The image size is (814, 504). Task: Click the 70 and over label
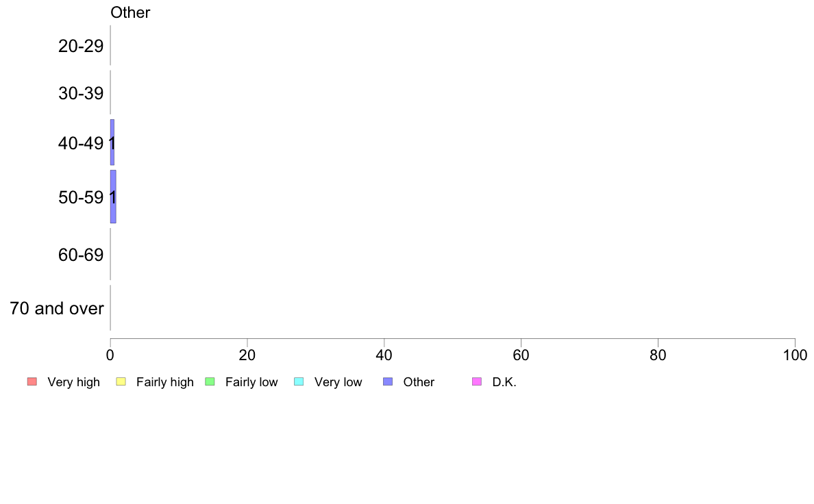coord(57,308)
